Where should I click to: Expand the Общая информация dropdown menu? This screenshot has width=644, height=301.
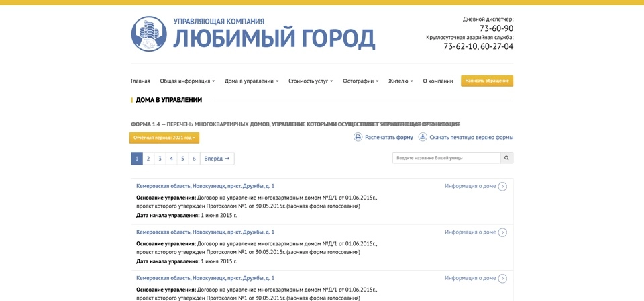coord(187,81)
